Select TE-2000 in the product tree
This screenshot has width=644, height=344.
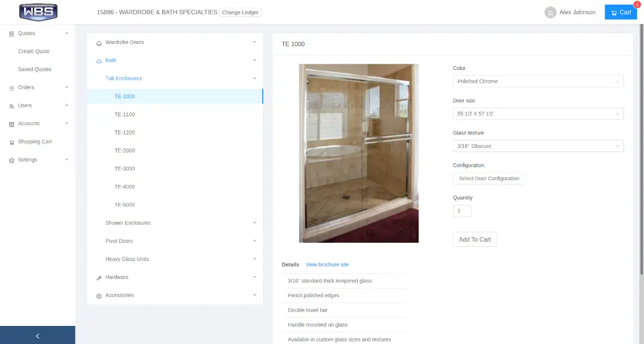tap(125, 151)
